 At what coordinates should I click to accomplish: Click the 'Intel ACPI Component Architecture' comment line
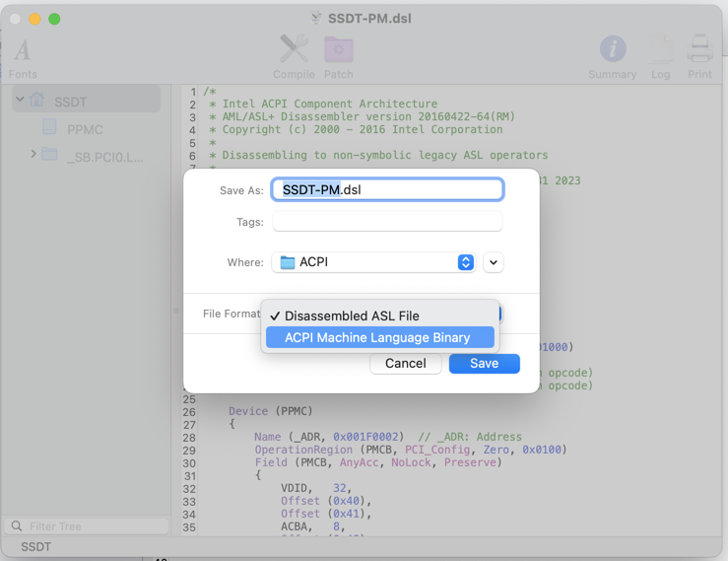click(x=323, y=104)
